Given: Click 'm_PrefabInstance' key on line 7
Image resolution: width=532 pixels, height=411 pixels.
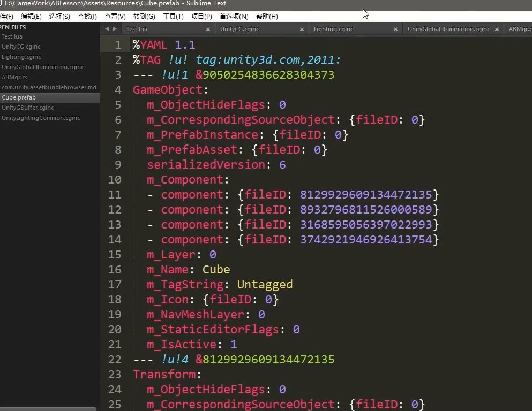Looking at the screenshot, I should click(x=203, y=134).
